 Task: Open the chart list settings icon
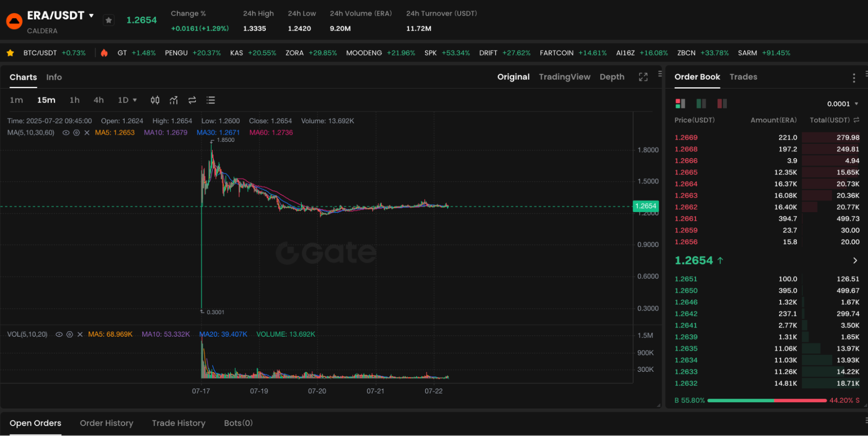211,100
